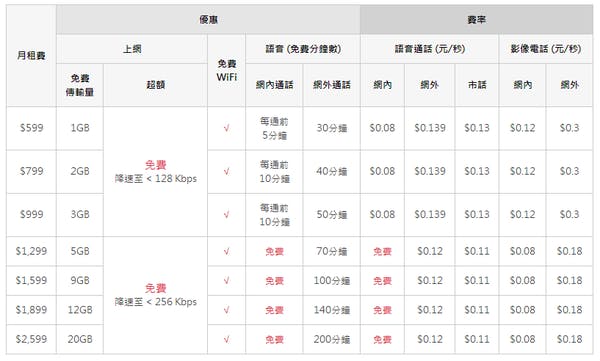The width and height of the screenshot is (600, 361).
Task: Click the WiFi checkmark in $2,599 row
Action: click(227, 339)
